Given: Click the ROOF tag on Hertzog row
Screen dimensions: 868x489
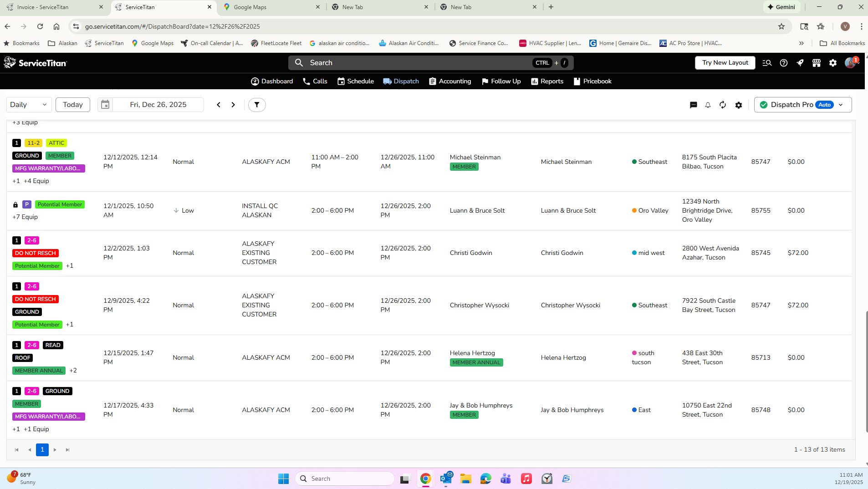Looking at the screenshot, I should tap(22, 358).
